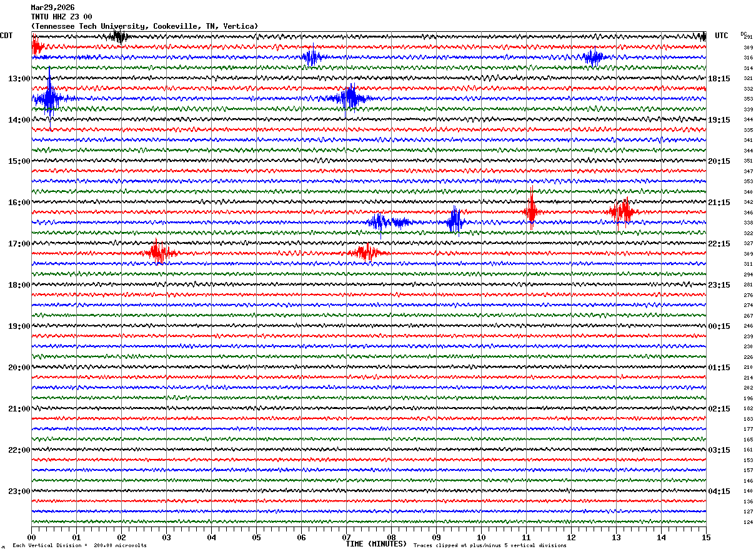Click the DC offset value 161
Image resolution: width=756 pixels, height=554 pixels.
(748, 450)
